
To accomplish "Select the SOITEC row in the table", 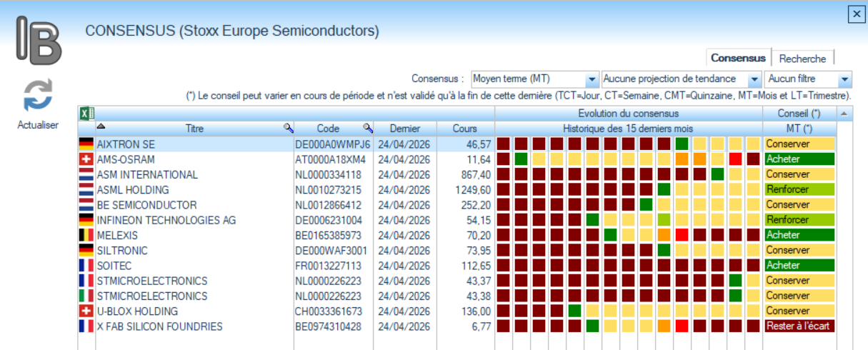I will click(x=193, y=266).
